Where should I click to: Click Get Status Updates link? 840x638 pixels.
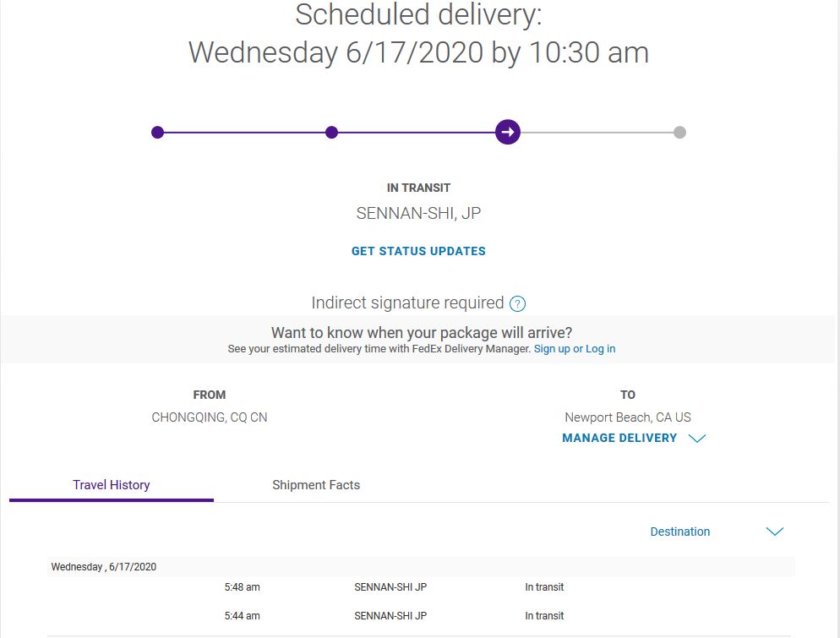[418, 251]
